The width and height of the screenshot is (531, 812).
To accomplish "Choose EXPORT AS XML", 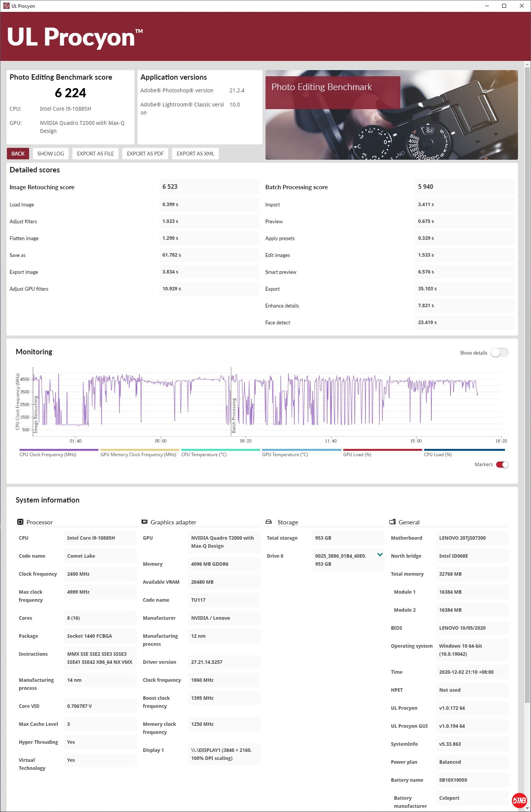I will coord(195,154).
